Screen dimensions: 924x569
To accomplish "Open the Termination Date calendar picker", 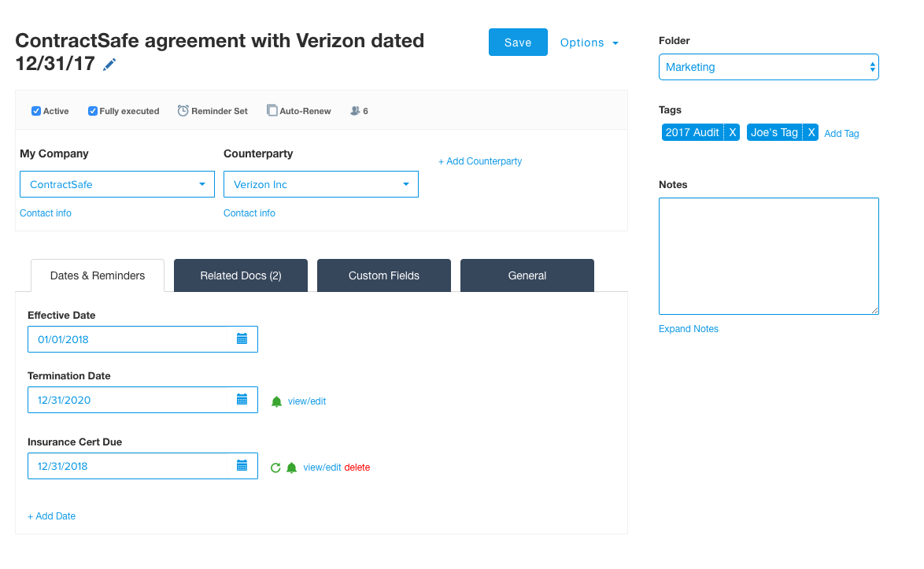I will pos(242,400).
